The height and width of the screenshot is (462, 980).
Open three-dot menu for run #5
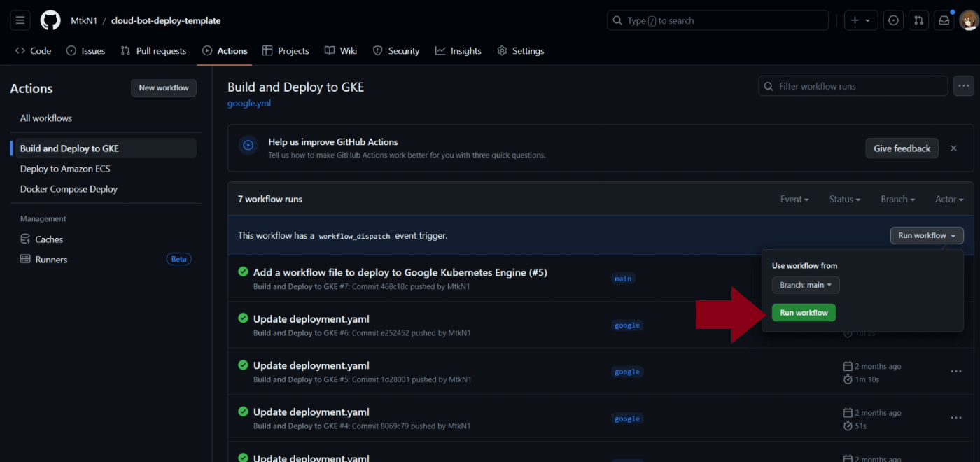[956, 372]
